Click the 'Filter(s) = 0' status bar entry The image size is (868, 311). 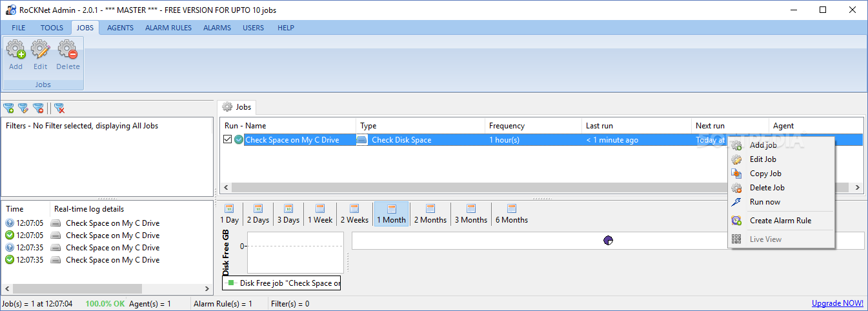[x=290, y=303]
